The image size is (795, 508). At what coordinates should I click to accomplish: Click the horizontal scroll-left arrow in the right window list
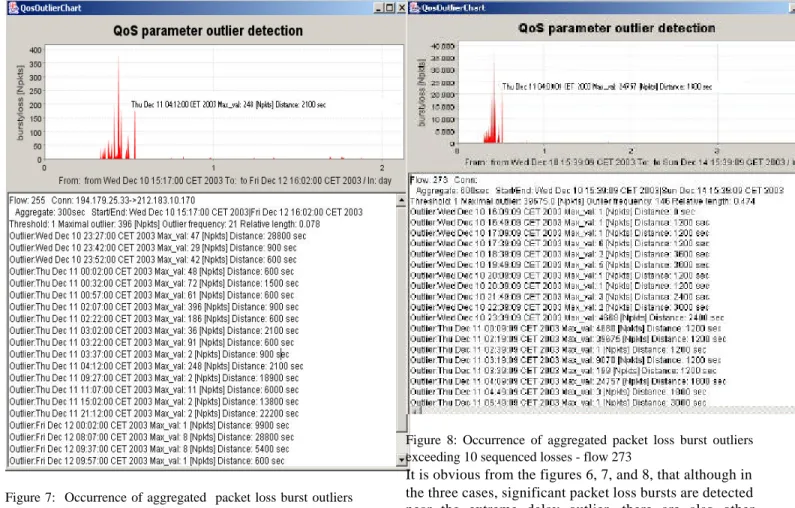[x=416, y=411]
